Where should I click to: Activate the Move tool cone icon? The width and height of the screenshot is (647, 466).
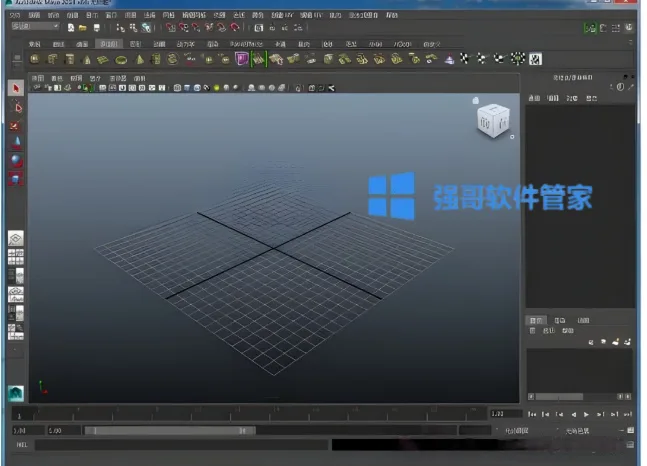pyautogui.click(x=17, y=143)
